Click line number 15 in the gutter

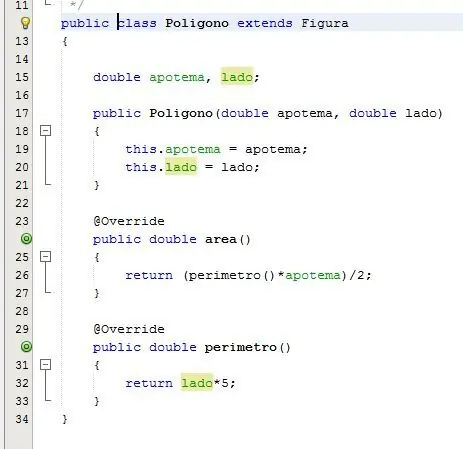point(22,77)
